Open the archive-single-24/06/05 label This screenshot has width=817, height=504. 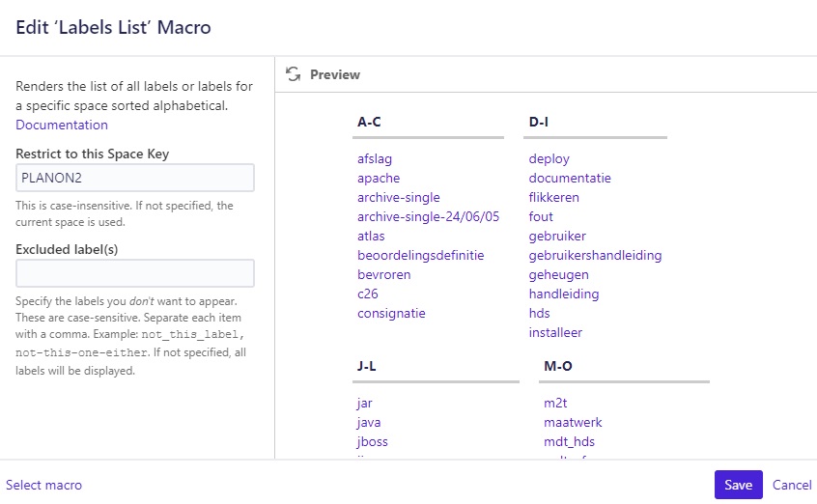click(x=429, y=217)
